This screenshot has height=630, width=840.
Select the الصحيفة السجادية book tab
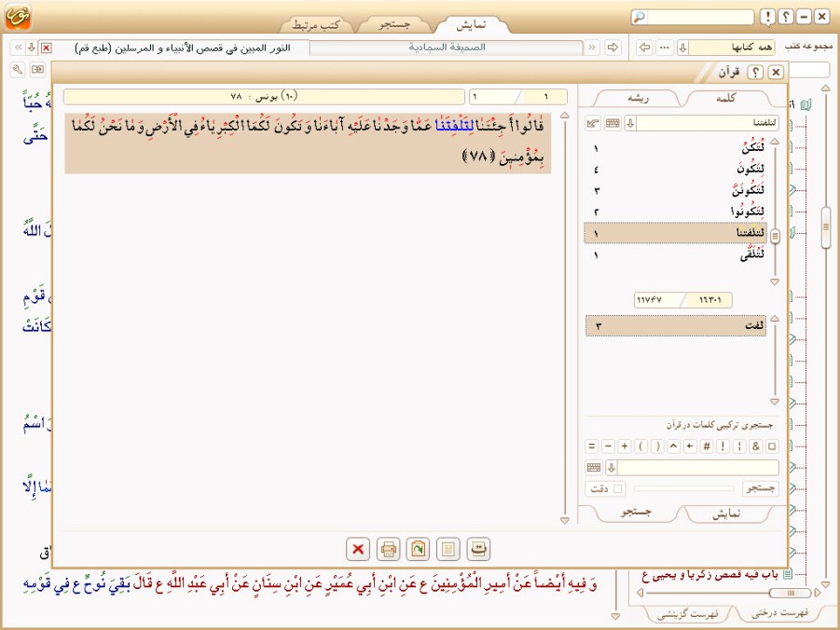click(447, 48)
